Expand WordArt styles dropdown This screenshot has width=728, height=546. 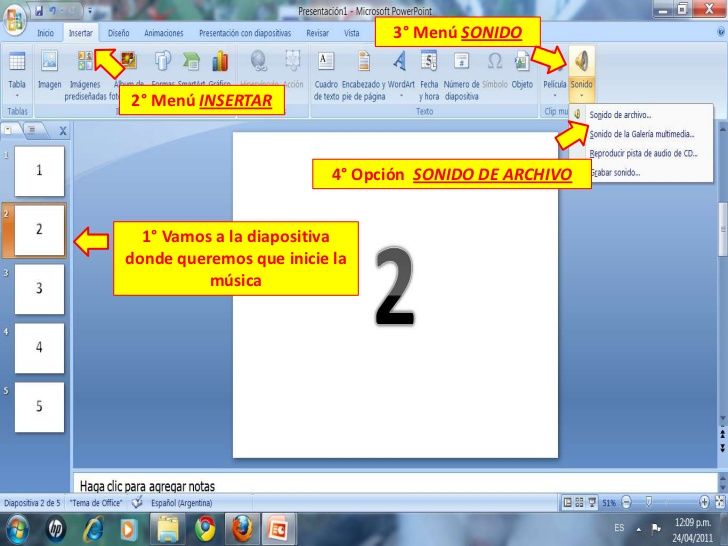(x=401, y=97)
